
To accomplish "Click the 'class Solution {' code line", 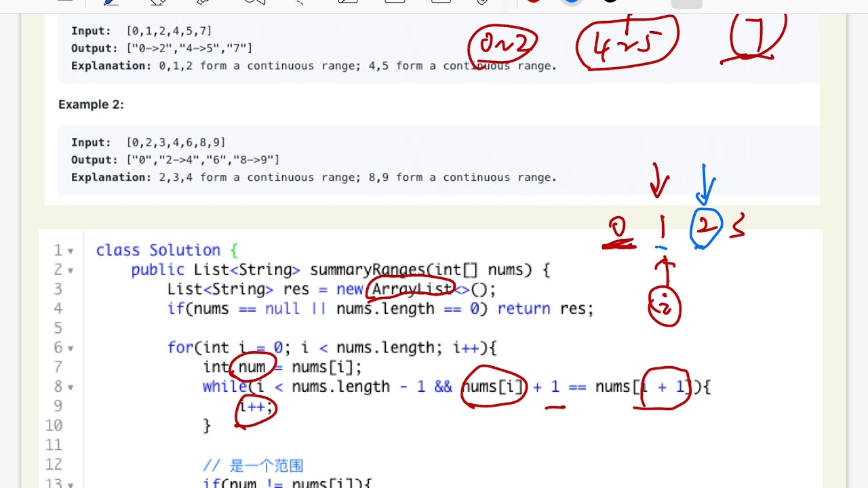I will tap(167, 250).
